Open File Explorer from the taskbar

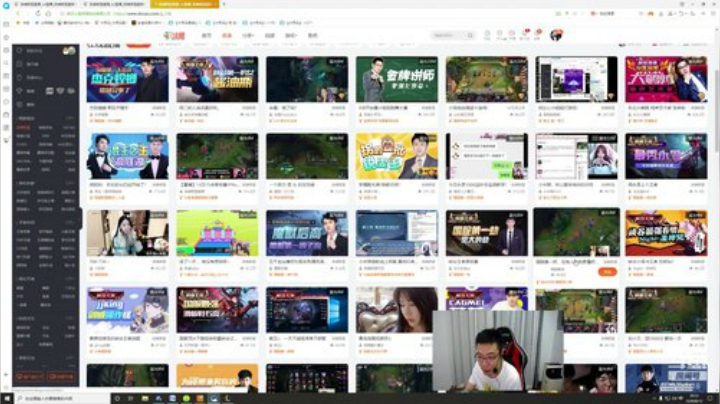[145, 398]
